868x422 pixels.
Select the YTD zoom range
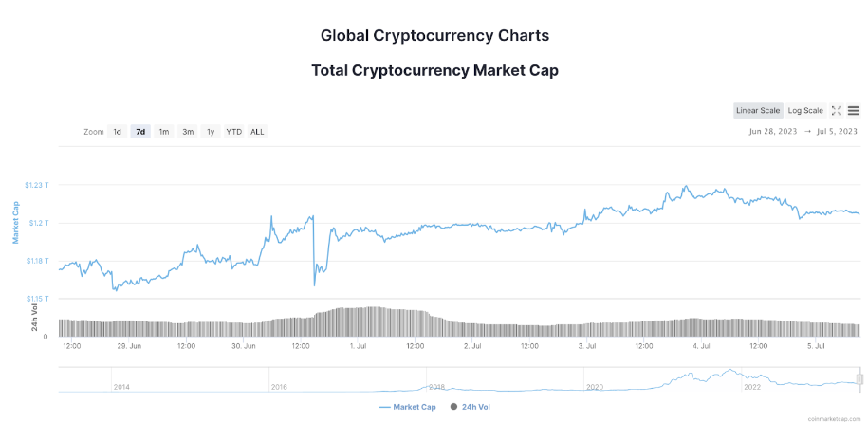pos(234,132)
